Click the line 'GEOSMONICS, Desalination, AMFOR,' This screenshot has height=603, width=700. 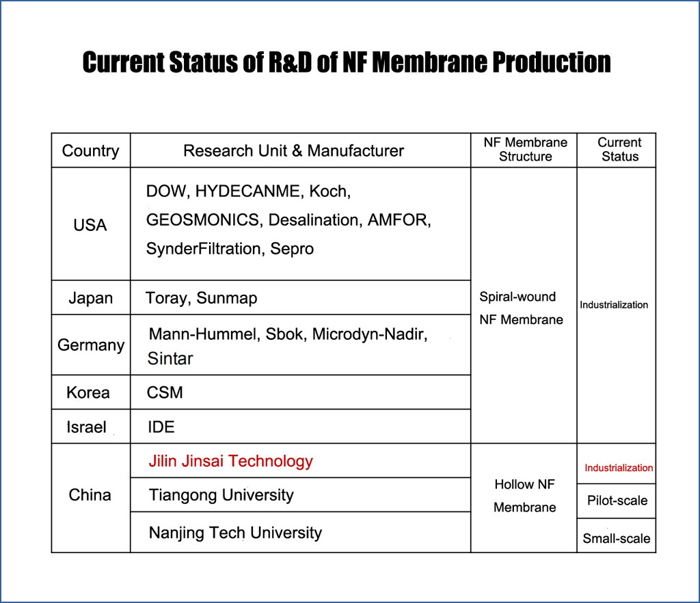tap(288, 219)
